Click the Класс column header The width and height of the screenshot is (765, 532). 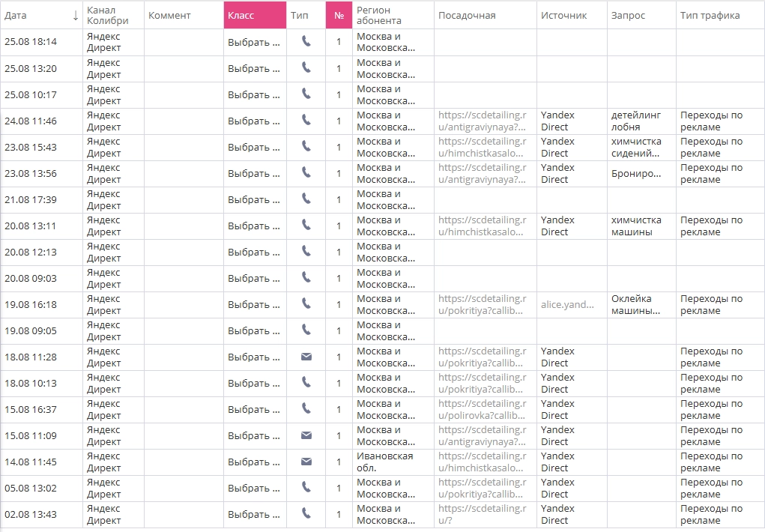click(x=255, y=15)
